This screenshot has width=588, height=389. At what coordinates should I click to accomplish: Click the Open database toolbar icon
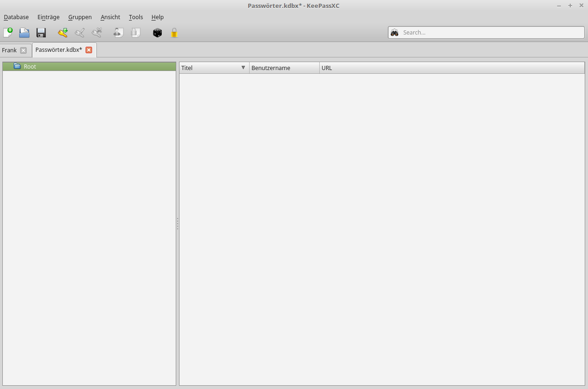24,33
